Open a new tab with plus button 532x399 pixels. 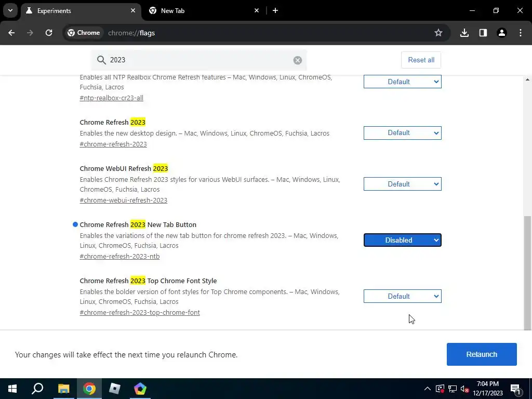coord(275,10)
